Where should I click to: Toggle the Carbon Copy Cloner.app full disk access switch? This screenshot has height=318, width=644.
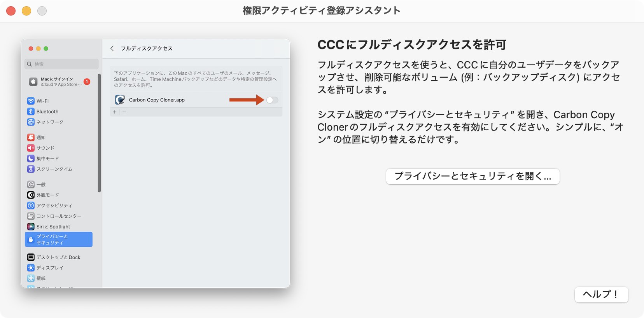click(272, 100)
